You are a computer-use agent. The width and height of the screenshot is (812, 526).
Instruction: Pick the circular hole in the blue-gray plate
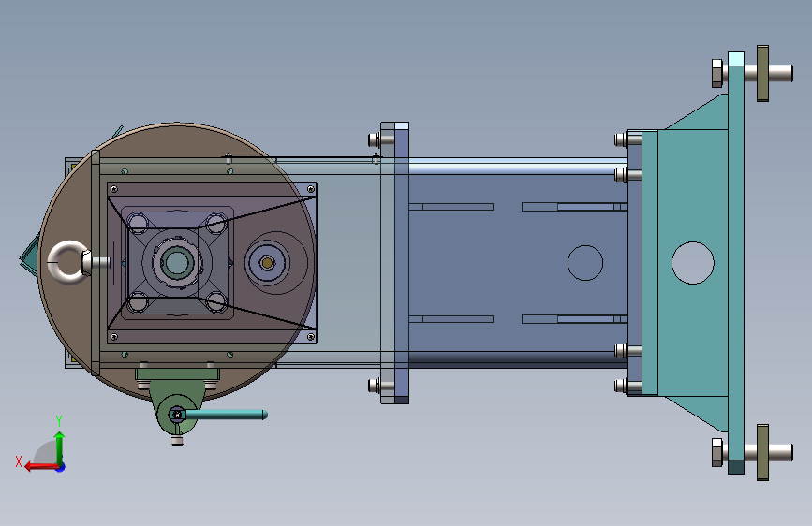[x=585, y=263]
